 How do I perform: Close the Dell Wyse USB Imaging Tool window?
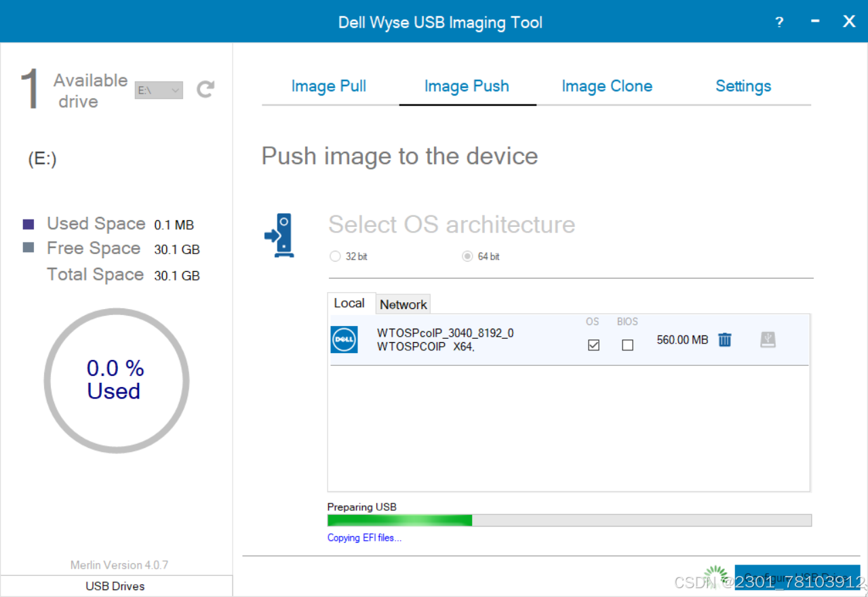(x=849, y=22)
